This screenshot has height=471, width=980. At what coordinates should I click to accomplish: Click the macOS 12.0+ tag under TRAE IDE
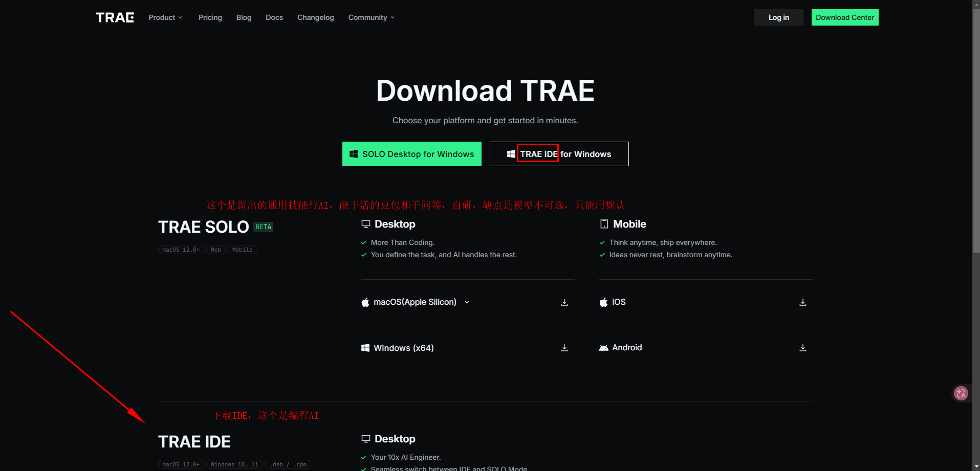(x=181, y=464)
